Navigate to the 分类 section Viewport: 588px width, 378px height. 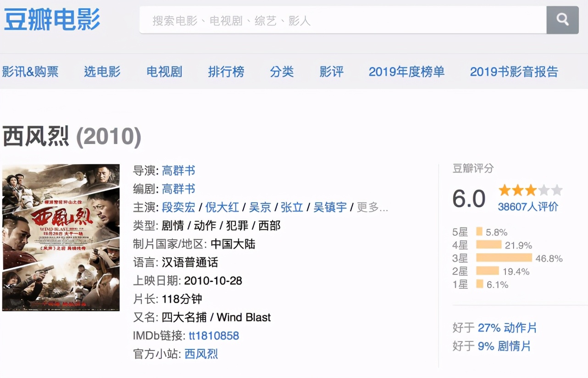(x=282, y=72)
